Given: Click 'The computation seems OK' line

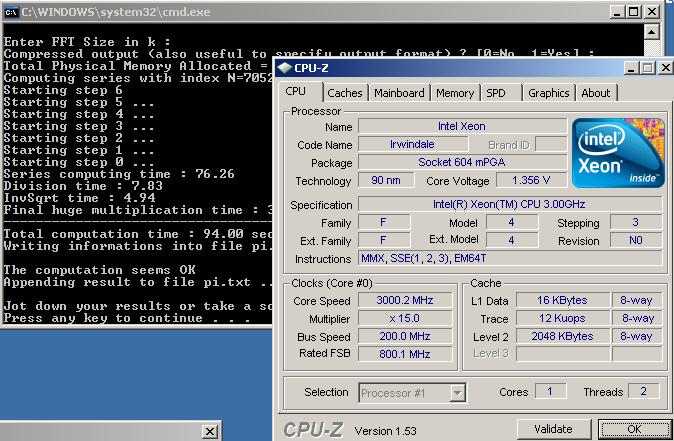Looking at the screenshot, I should click(x=99, y=270).
